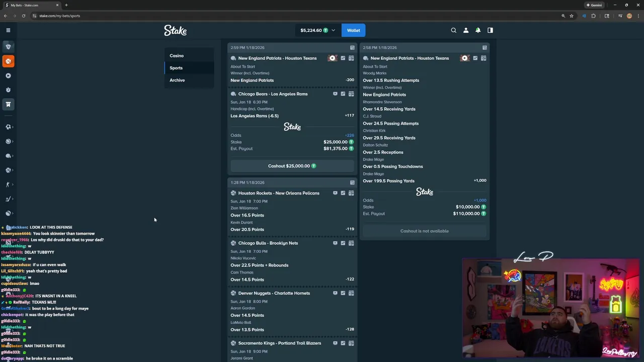Image resolution: width=644 pixels, height=362 pixels.
Task: Select the Sports tab in My Bets
Action: click(x=189, y=68)
